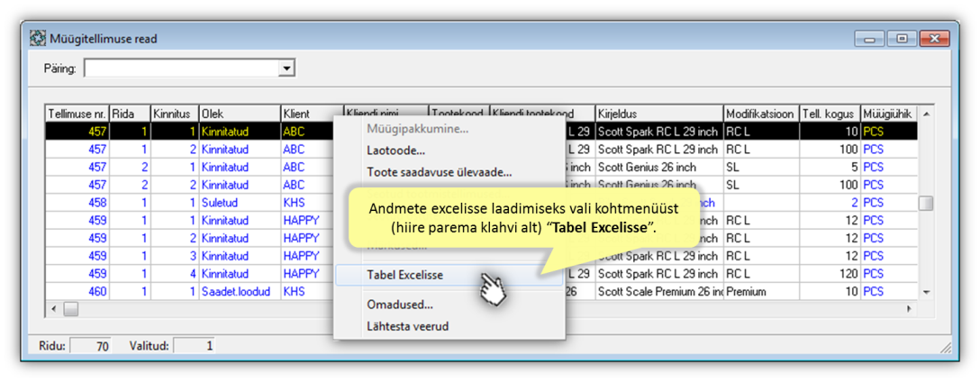The height and width of the screenshot is (382, 980).
Task: Select Lähtesta veerud menu option
Action: coord(407,326)
